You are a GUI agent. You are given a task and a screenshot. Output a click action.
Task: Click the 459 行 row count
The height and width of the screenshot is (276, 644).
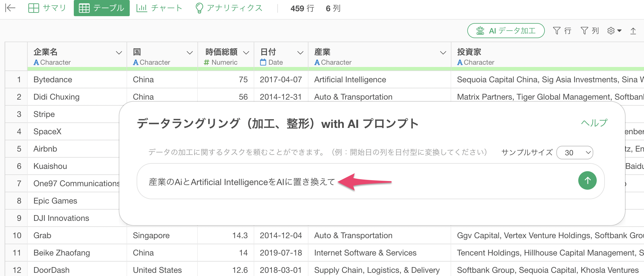point(302,8)
